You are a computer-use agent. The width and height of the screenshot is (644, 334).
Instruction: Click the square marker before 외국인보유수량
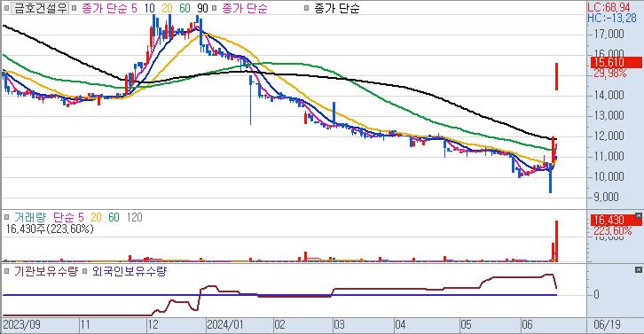pos(84,271)
